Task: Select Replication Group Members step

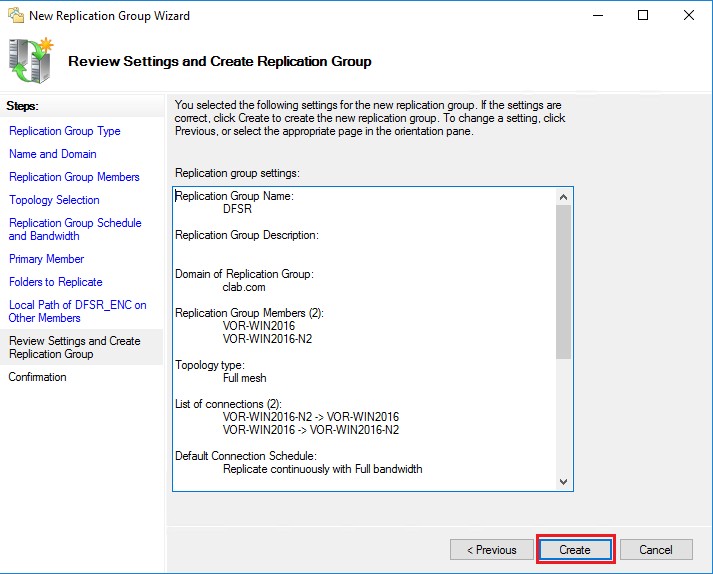Action: pyautogui.click(x=74, y=177)
